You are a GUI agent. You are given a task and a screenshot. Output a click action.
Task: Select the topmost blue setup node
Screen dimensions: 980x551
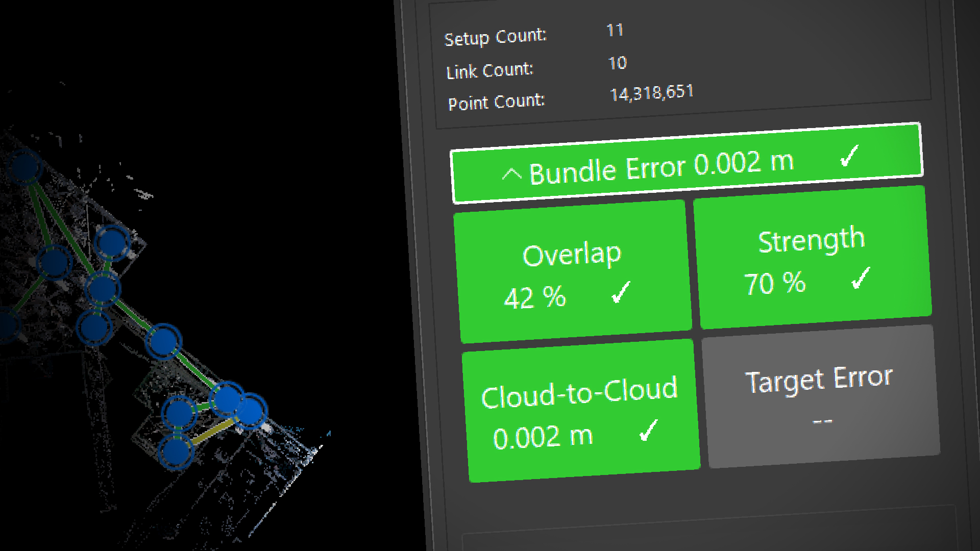pyautogui.click(x=24, y=167)
